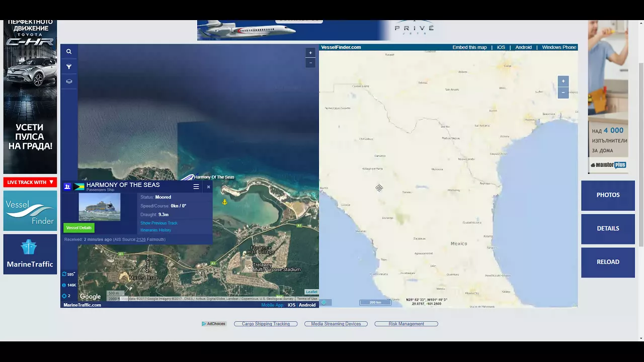The height and width of the screenshot is (362, 644).
Task: Click draught value '9.3m'
Action: tap(164, 215)
